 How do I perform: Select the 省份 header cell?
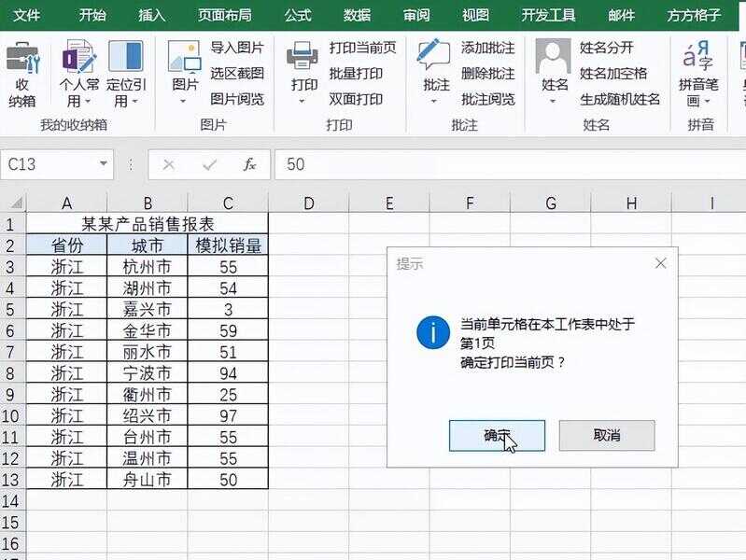(x=66, y=245)
